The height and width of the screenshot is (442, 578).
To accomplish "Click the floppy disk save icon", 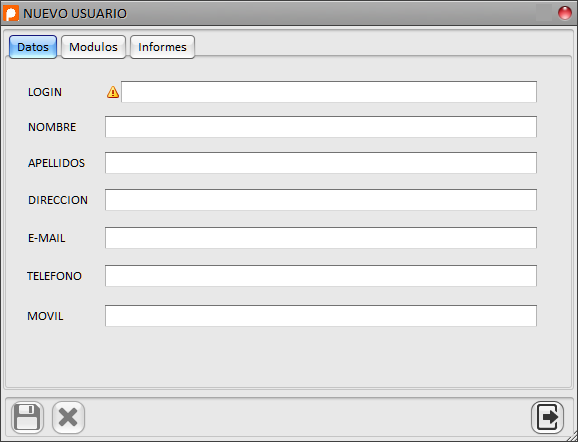I will [27, 417].
